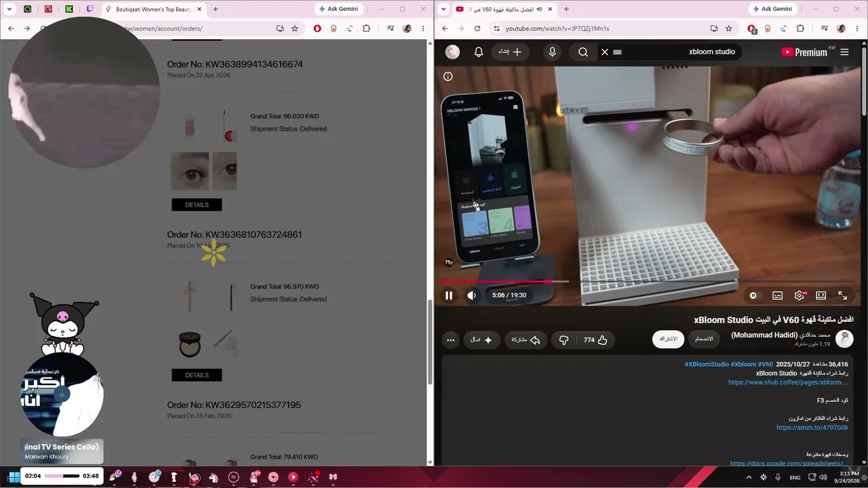Image resolution: width=868 pixels, height=488 pixels.
Task: Open the shub.coffee xbloom purchase link
Action: [788, 382]
